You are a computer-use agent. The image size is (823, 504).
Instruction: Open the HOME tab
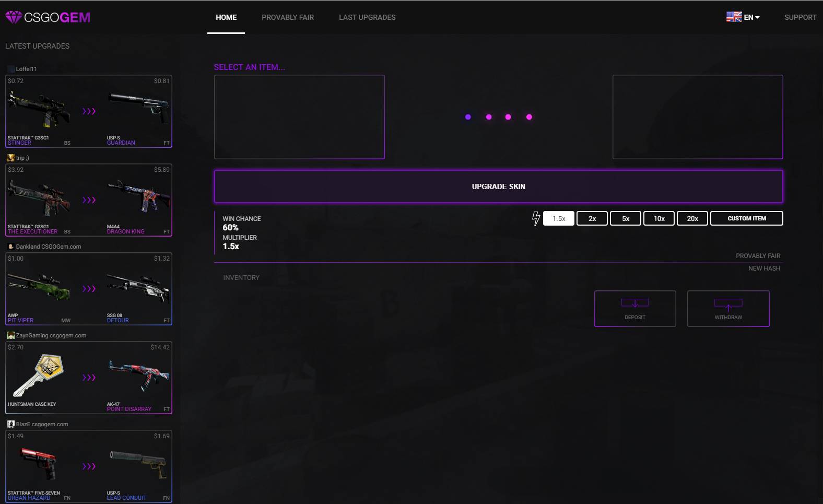[226, 17]
